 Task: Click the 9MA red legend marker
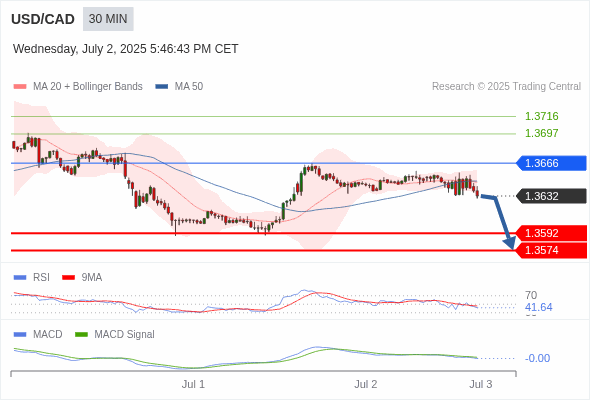tap(68, 278)
